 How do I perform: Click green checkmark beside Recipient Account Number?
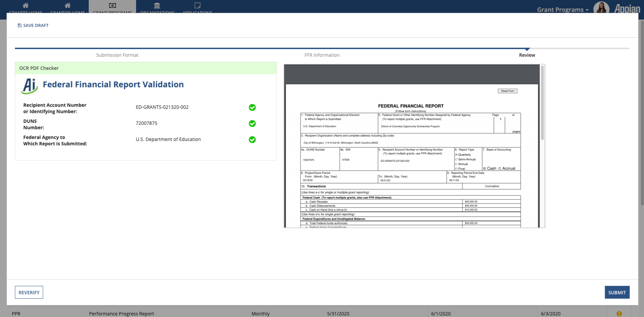tap(252, 107)
